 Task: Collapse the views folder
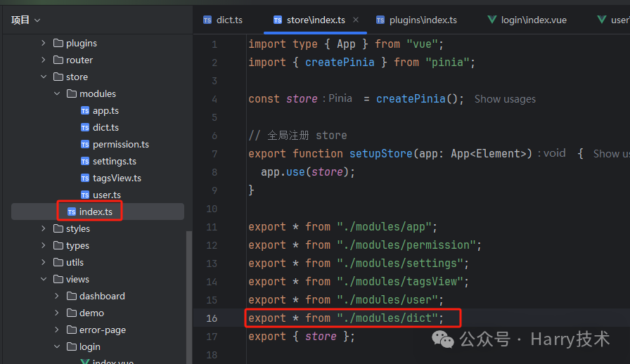(x=44, y=279)
